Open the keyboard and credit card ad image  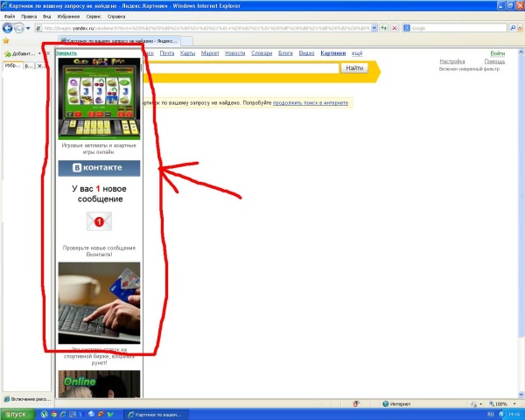click(99, 303)
